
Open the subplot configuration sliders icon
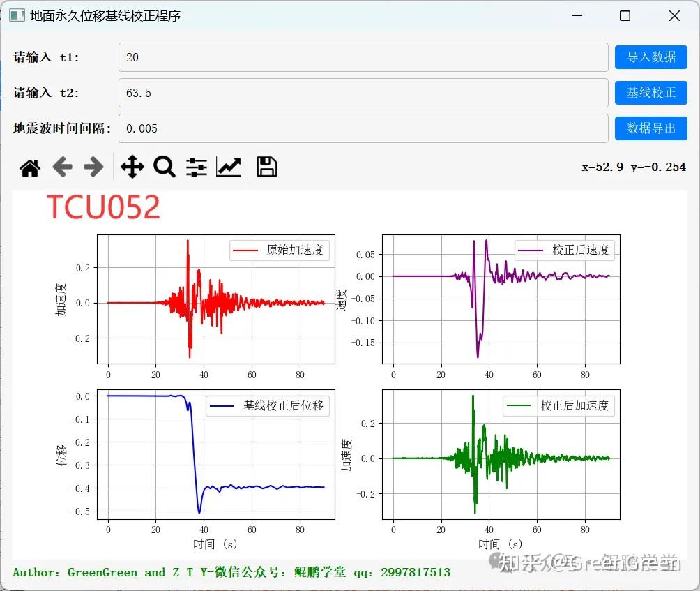[196, 167]
